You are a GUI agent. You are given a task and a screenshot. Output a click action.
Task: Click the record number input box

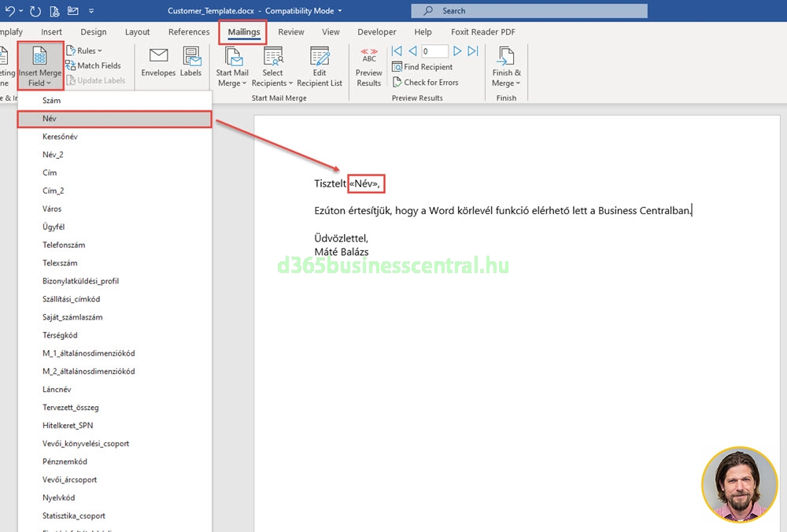434,51
